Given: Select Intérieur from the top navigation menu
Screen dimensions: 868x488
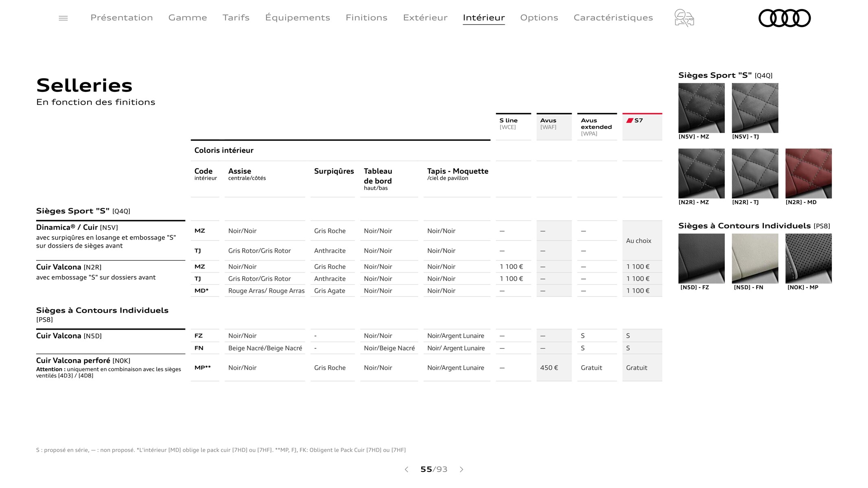Looking at the screenshot, I should (x=483, y=17).
